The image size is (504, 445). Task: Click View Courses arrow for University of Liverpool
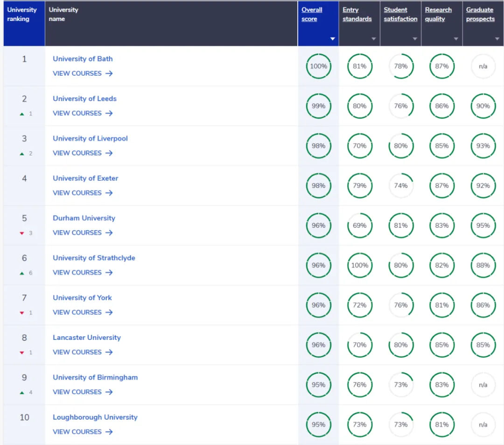pyautogui.click(x=109, y=153)
